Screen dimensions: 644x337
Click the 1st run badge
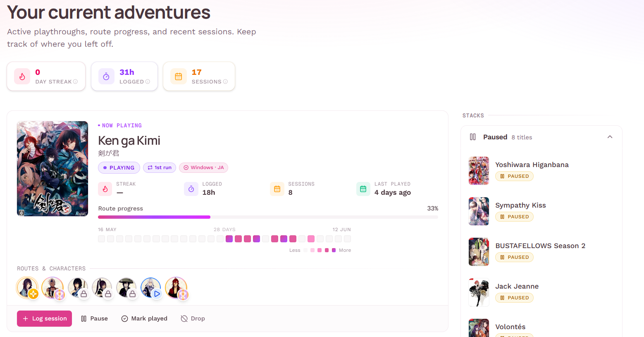pos(160,167)
